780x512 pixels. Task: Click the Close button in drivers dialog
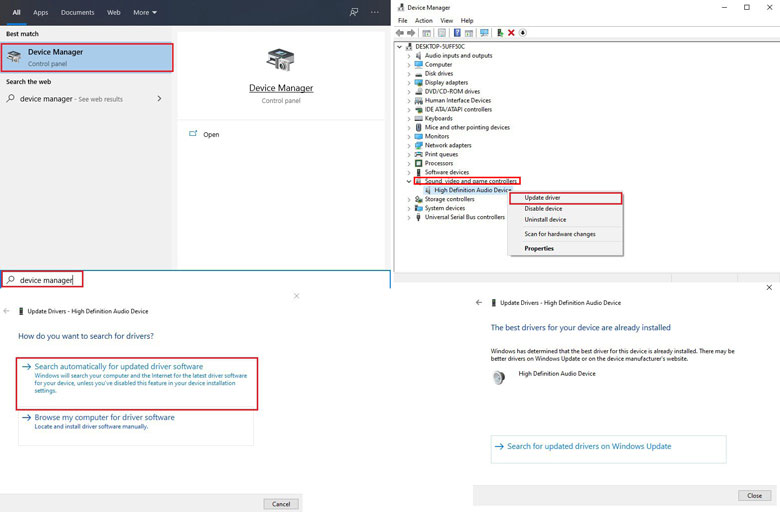754,496
